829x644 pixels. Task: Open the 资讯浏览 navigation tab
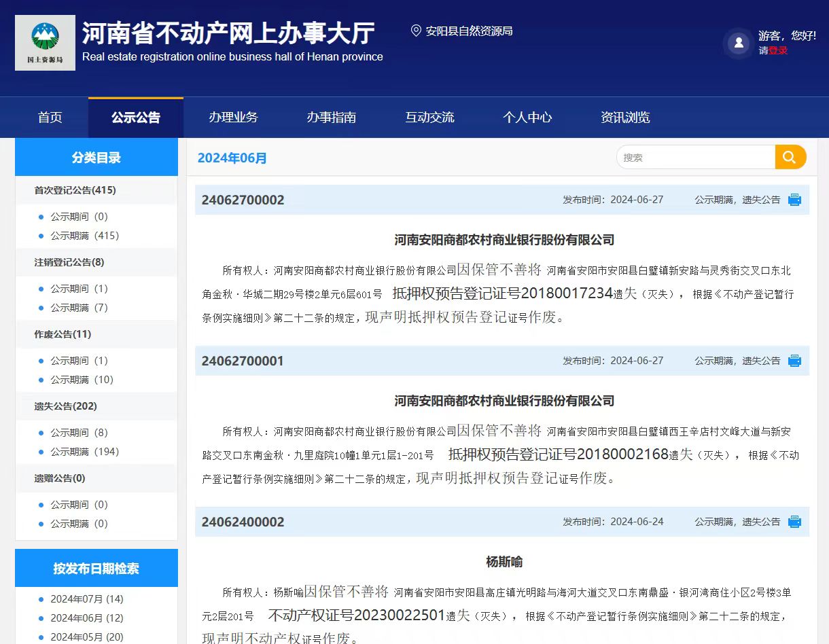point(625,118)
